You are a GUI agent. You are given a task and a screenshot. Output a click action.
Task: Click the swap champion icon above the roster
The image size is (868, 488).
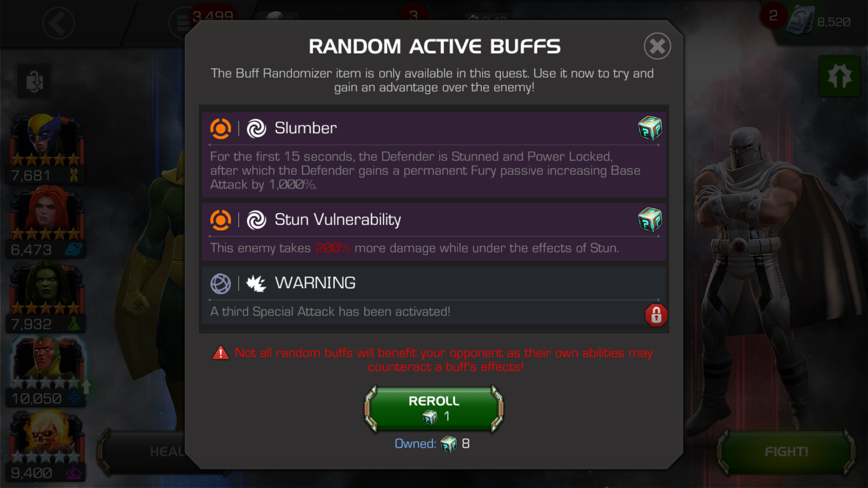[34, 82]
